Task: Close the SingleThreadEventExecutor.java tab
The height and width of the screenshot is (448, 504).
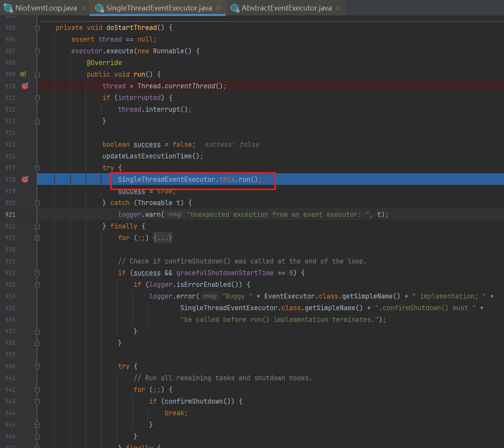Action: tap(219, 8)
